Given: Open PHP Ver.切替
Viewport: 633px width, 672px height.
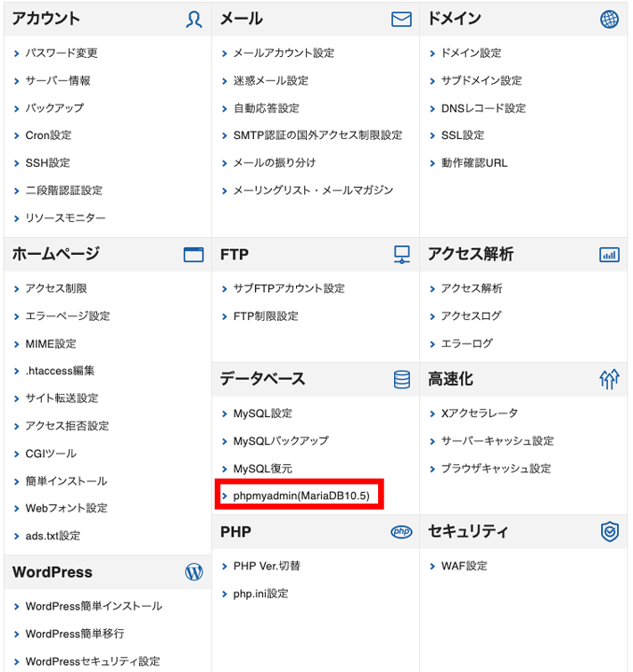Looking at the screenshot, I should click(x=267, y=566).
